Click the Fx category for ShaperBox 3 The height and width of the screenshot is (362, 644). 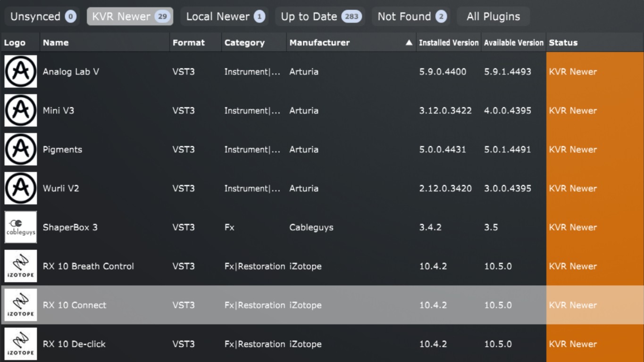coord(229,227)
